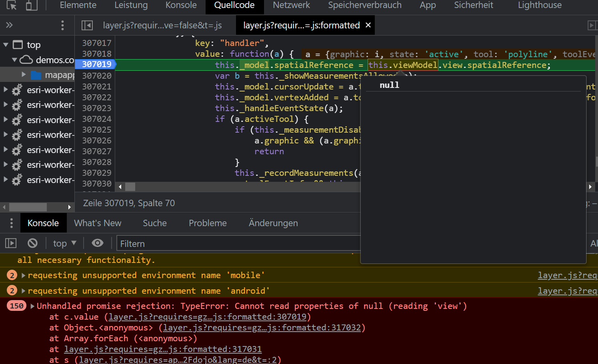
Task: Clear the console messages
Action: 32,243
